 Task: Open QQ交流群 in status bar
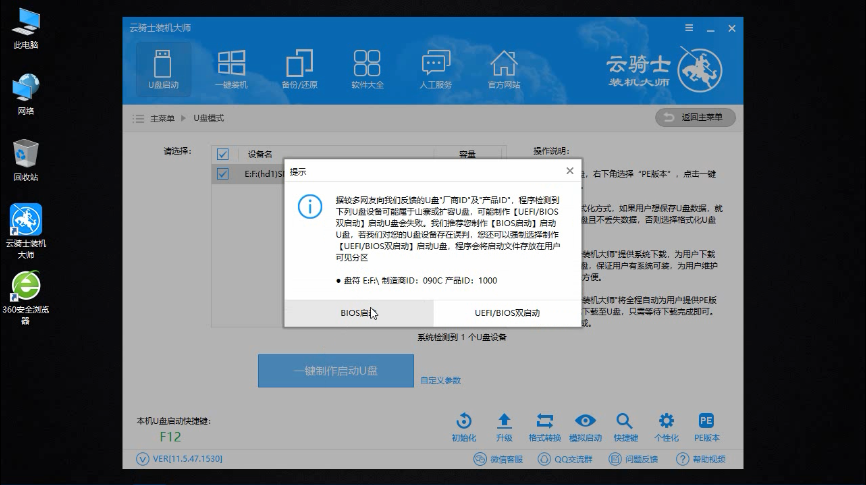click(565, 459)
